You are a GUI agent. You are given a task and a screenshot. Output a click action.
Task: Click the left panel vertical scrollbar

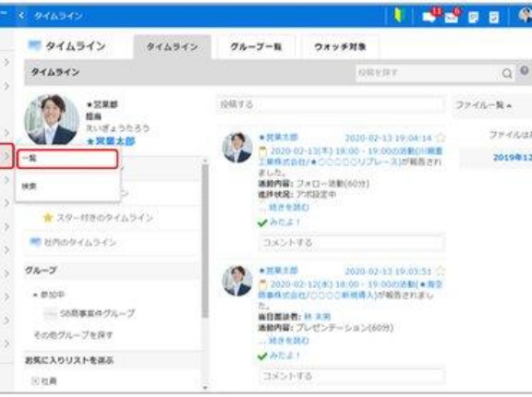(205, 241)
